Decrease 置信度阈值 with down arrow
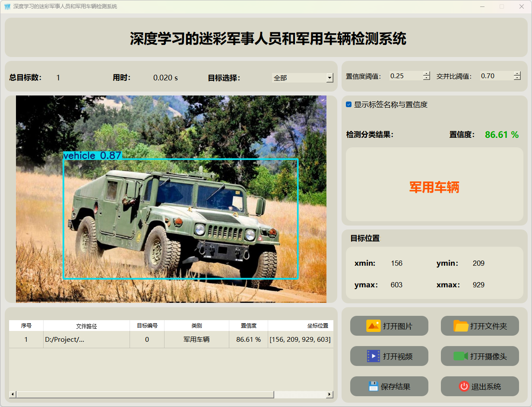The image size is (532, 407). (x=427, y=78)
